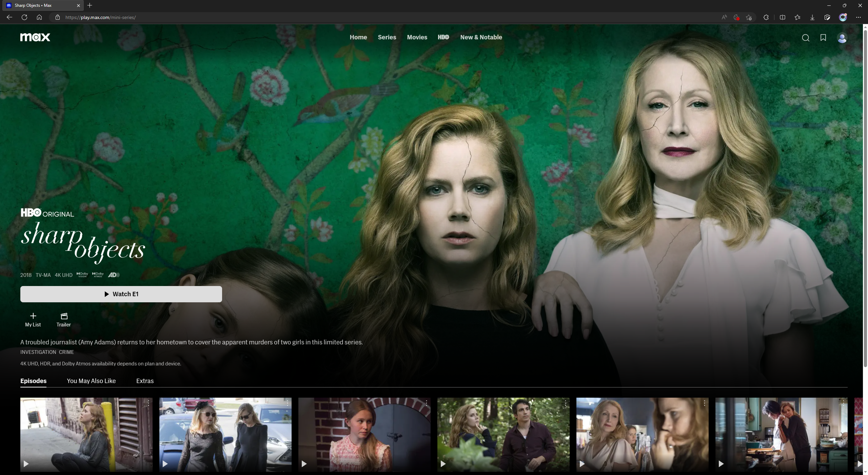Viewport: 868px width, 475px height.
Task: Switch to You May Also Like tab
Action: pos(91,381)
